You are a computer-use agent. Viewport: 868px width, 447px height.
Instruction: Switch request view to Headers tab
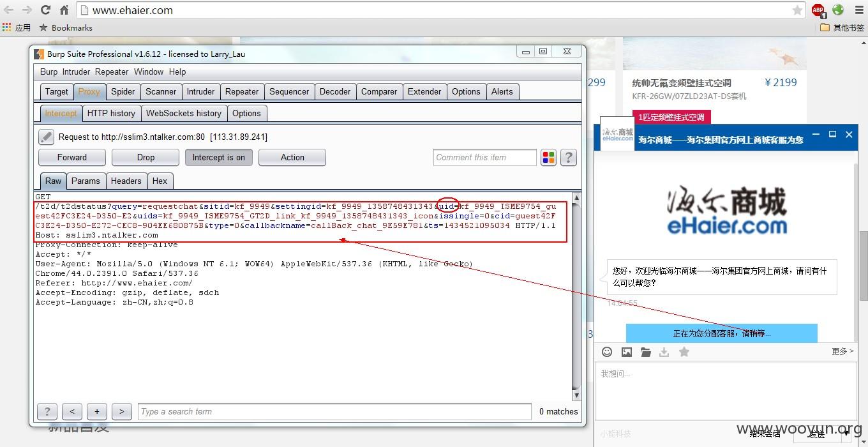point(126,181)
